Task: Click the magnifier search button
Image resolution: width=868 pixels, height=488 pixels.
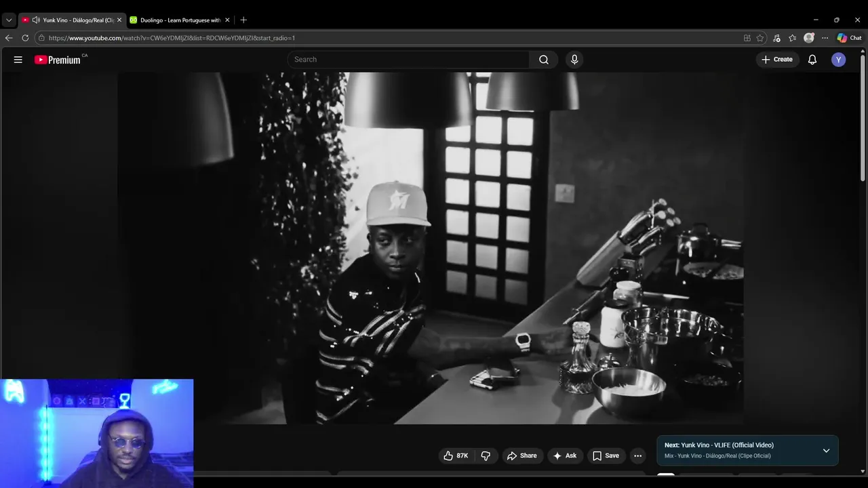Action: pos(544,60)
